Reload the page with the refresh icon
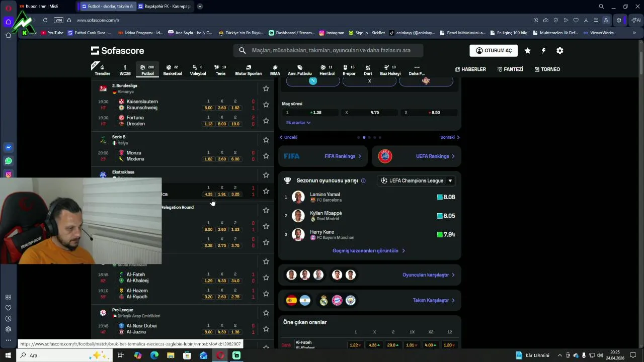644x362 pixels. [x=45, y=20]
